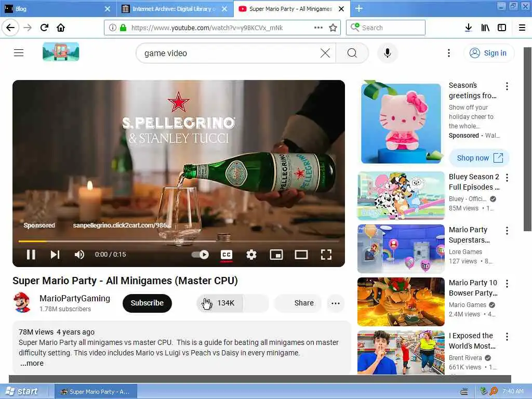The height and width of the screenshot is (399, 532).
Task: Click the Windows start button
Action: pos(22,391)
